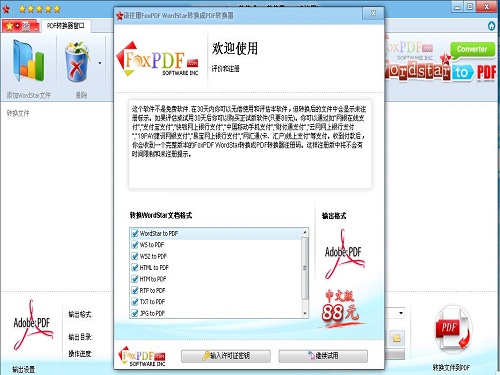Click the 继续试用 button
This screenshot has width=500, height=375.
(x=323, y=356)
